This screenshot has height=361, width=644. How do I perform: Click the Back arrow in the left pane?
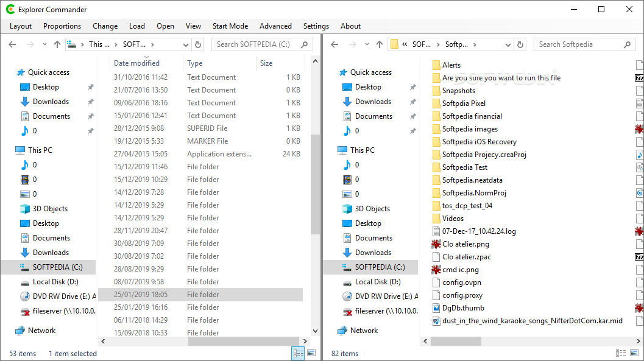[x=12, y=44]
